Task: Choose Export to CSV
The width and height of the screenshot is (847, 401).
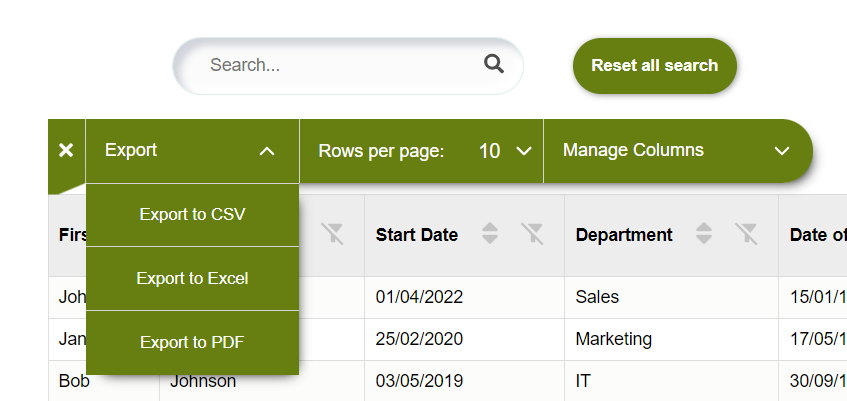Action: click(192, 215)
